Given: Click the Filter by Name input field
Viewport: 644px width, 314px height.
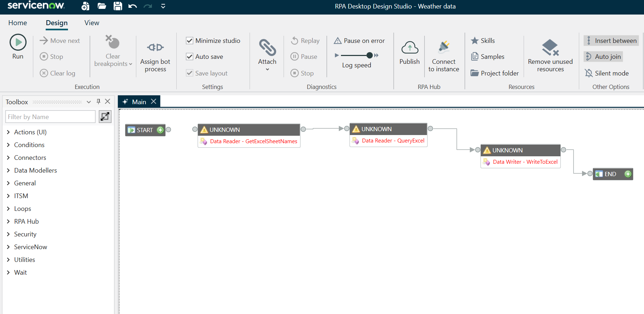Looking at the screenshot, I should pyautogui.click(x=50, y=117).
